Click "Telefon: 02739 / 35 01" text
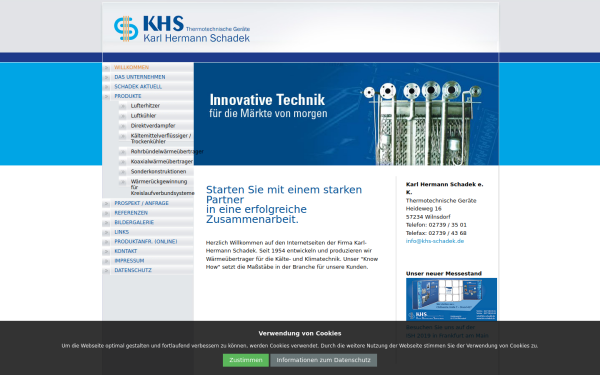The image size is (600, 375). pyautogui.click(x=436, y=225)
